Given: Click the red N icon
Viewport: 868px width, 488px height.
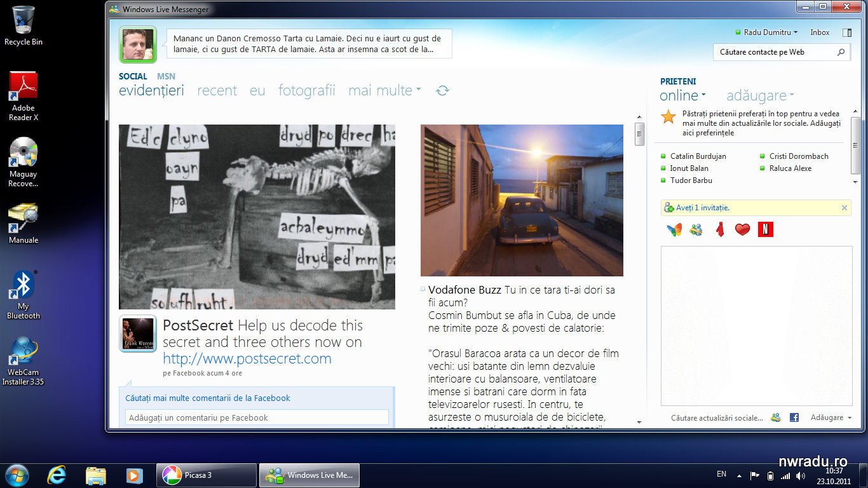Looking at the screenshot, I should click(766, 229).
